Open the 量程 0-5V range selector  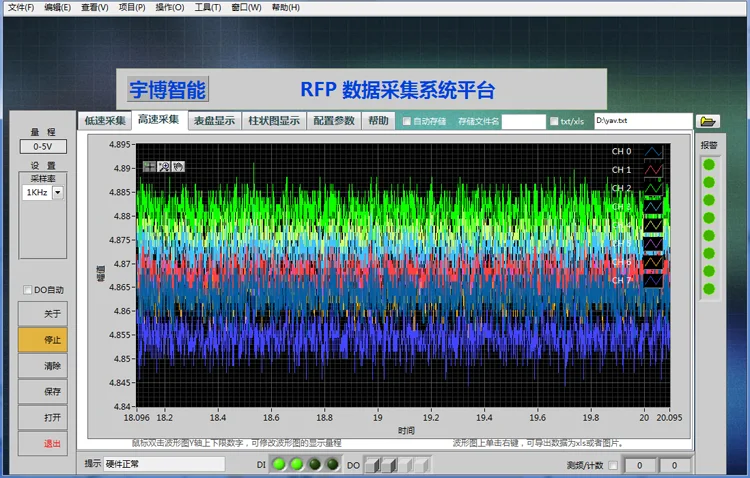[43, 146]
